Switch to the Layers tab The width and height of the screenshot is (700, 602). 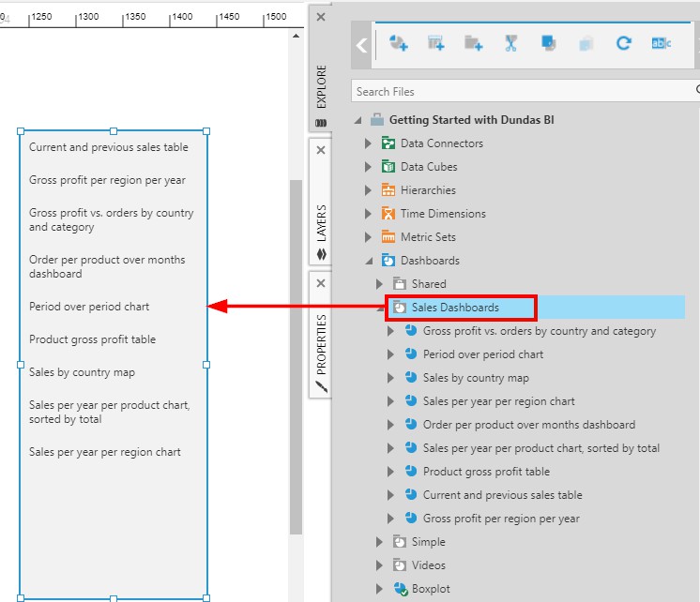[321, 223]
